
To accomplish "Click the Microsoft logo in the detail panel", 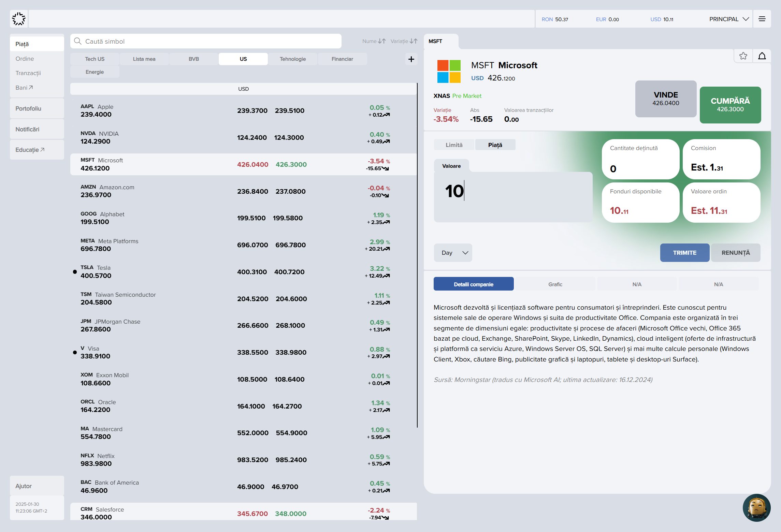I will click(449, 71).
